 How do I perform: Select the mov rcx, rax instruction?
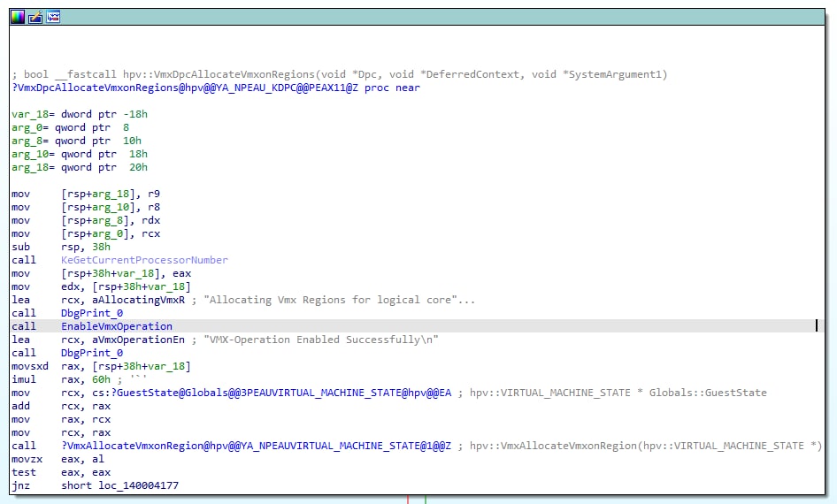click(x=61, y=432)
